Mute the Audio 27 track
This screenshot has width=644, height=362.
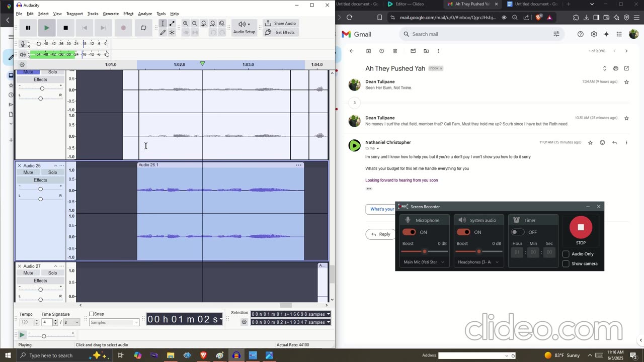28,273
